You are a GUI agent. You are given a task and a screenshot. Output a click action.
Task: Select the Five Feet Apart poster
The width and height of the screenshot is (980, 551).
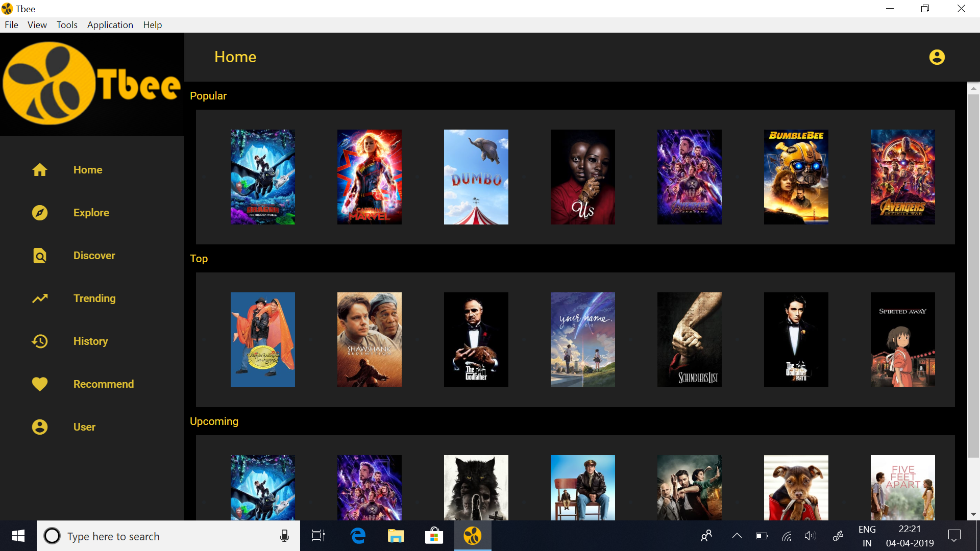click(903, 488)
